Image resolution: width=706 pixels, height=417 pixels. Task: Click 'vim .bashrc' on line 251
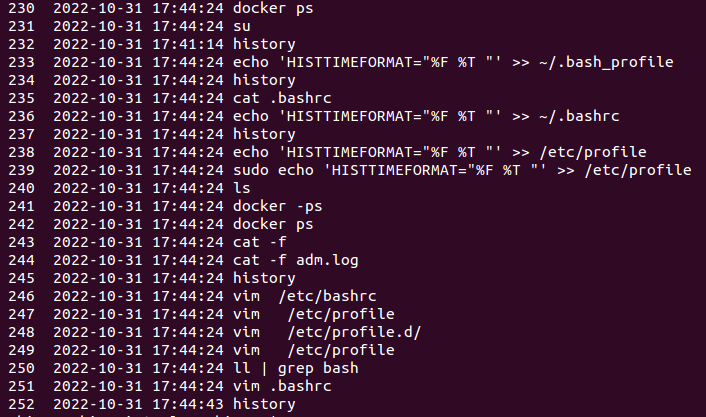pyautogui.click(x=282, y=386)
